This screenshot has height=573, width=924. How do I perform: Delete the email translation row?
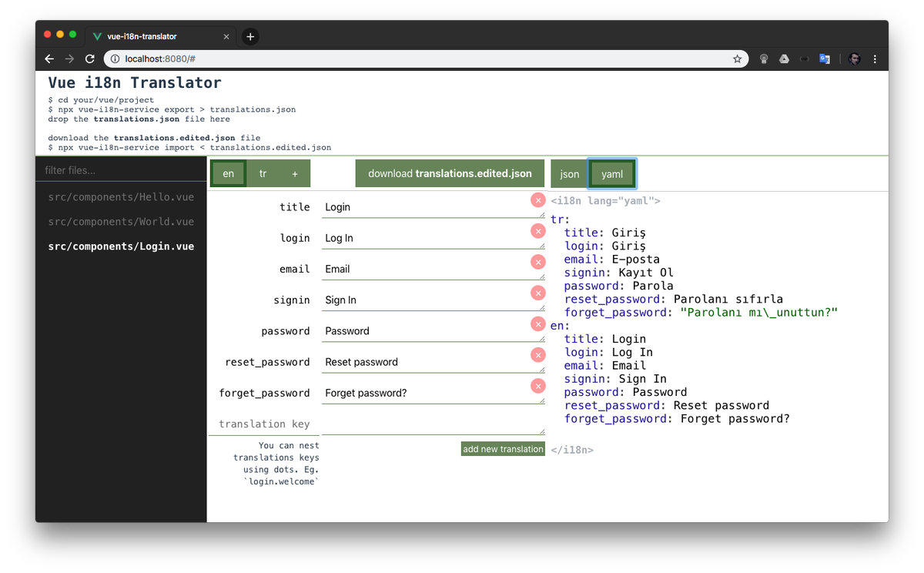tap(538, 262)
